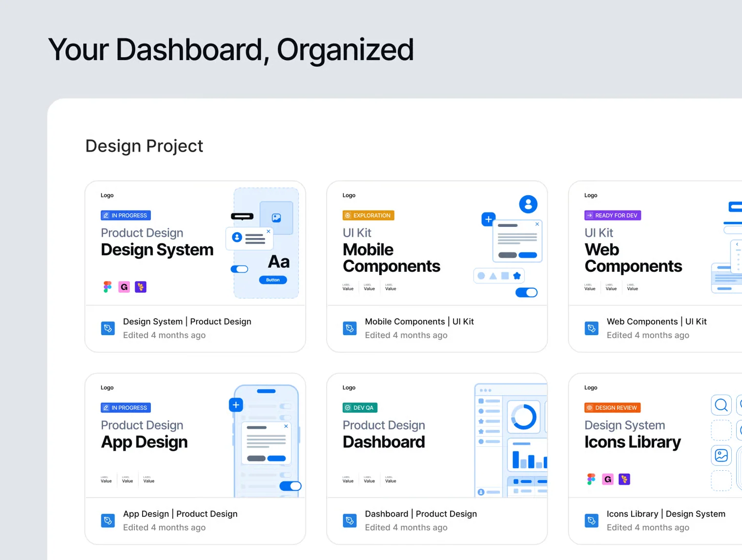This screenshot has height=560, width=742.
Task: Click the user avatar icon in the Mobile Components preview
Action: pyautogui.click(x=528, y=204)
